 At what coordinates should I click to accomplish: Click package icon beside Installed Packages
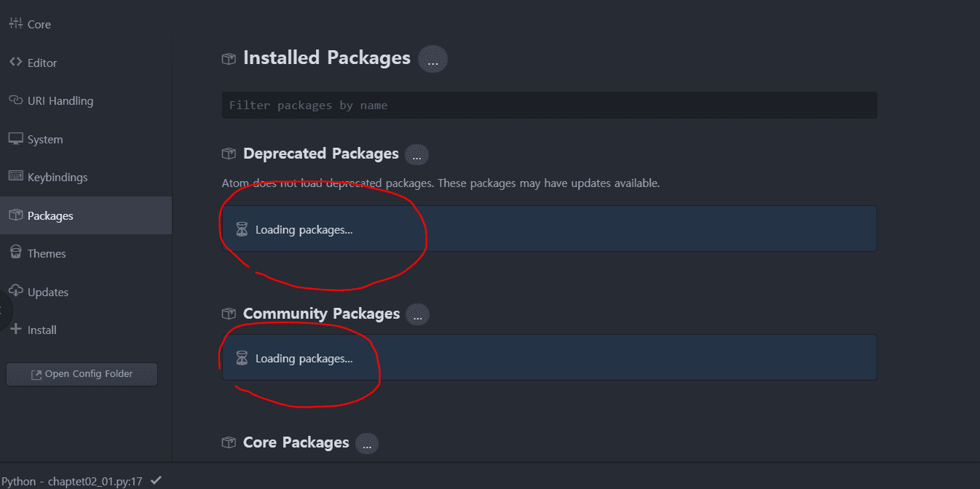pos(229,58)
